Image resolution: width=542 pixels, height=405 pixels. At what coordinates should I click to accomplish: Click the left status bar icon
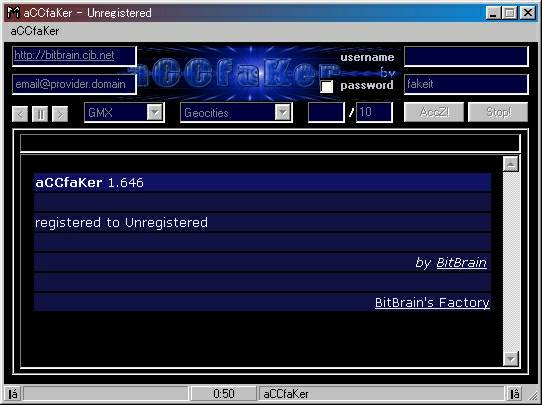pyautogui.click(x=13, y=394)
